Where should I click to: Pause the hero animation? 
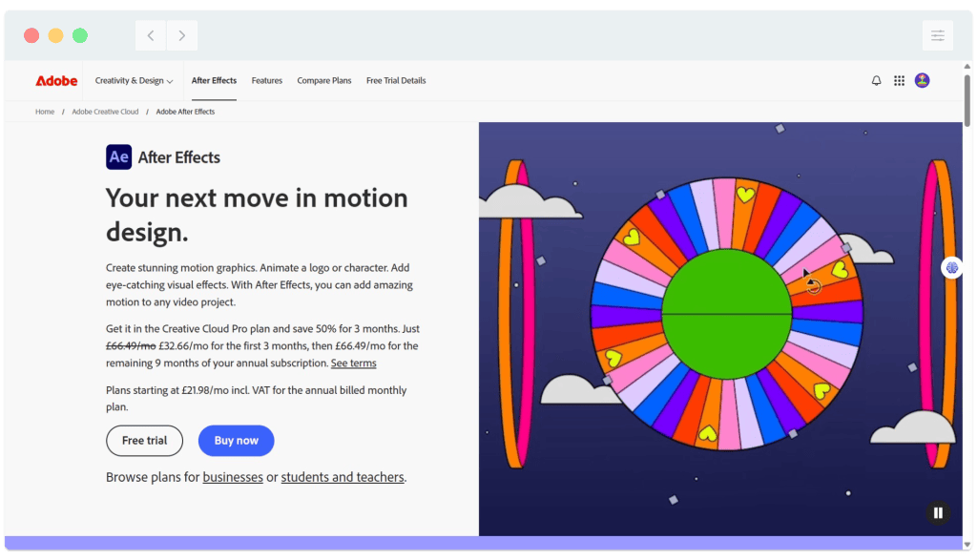tap(938, 512)
